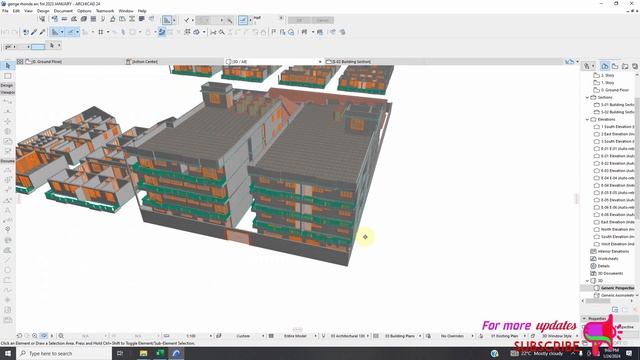
Task: Open 3D Window Style dropdown
Action: pos(577,336)
